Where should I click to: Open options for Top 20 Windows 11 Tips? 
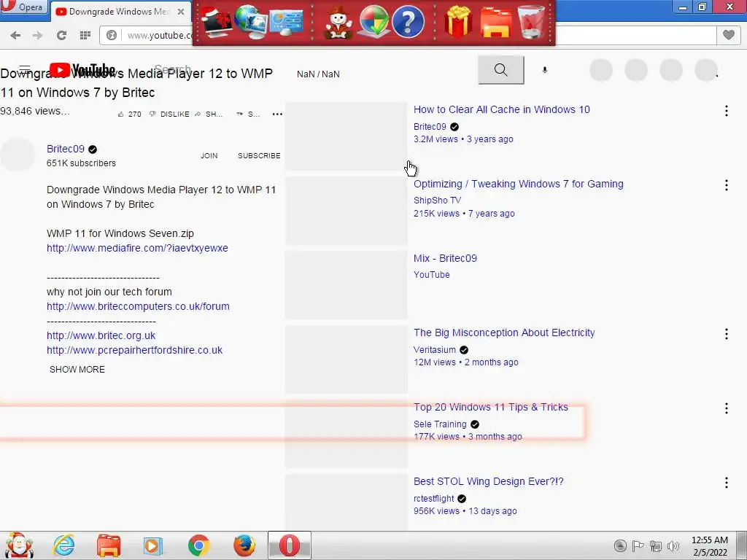point(727,408)
